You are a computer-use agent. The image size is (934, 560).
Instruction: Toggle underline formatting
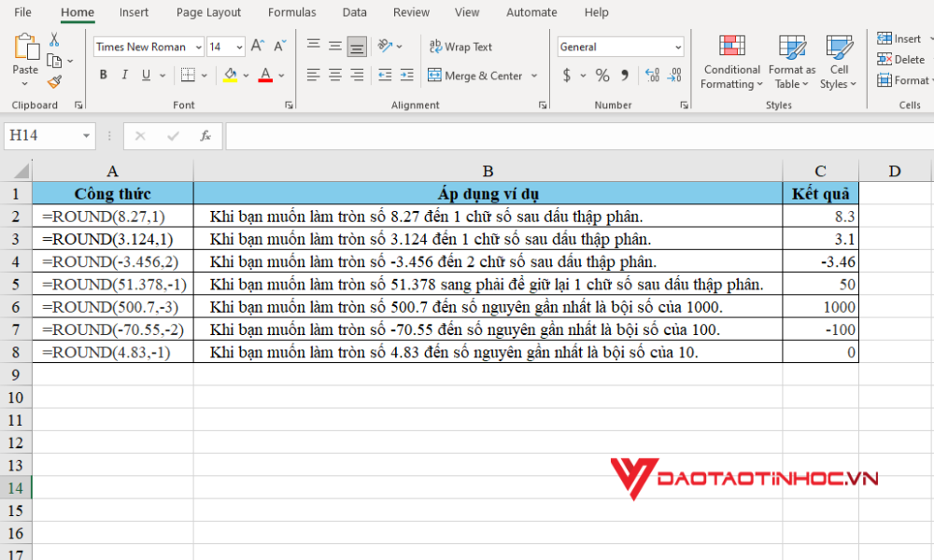[145, 73]
